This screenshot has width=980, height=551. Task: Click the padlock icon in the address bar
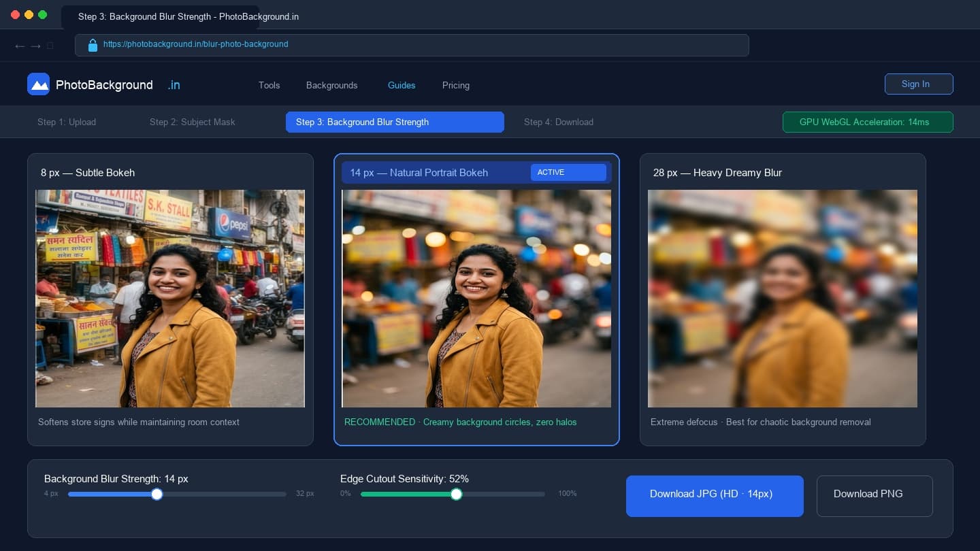pyautogui.click(x=93, y=45)
